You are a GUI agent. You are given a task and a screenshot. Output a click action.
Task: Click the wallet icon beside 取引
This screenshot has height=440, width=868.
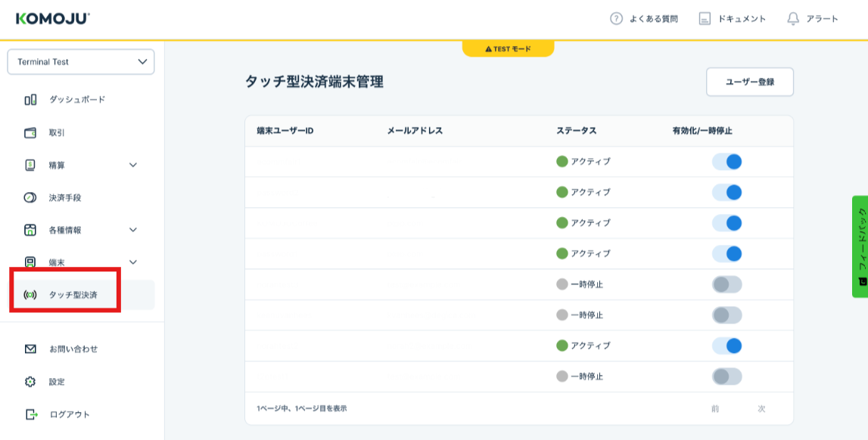click(x=30, y=132)
